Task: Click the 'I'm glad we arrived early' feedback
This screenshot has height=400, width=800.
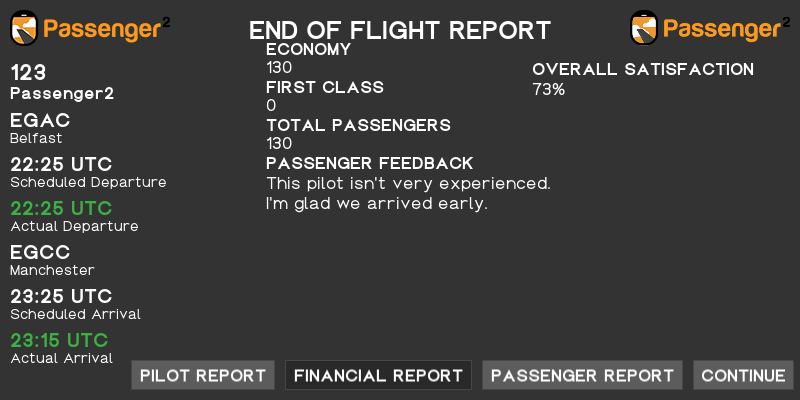Action: [x=376, y=204]
